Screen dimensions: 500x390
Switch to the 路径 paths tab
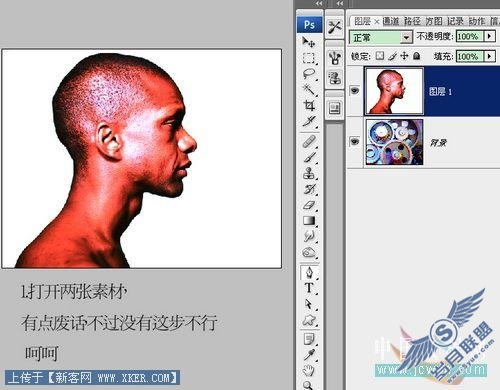pos(412,21)
